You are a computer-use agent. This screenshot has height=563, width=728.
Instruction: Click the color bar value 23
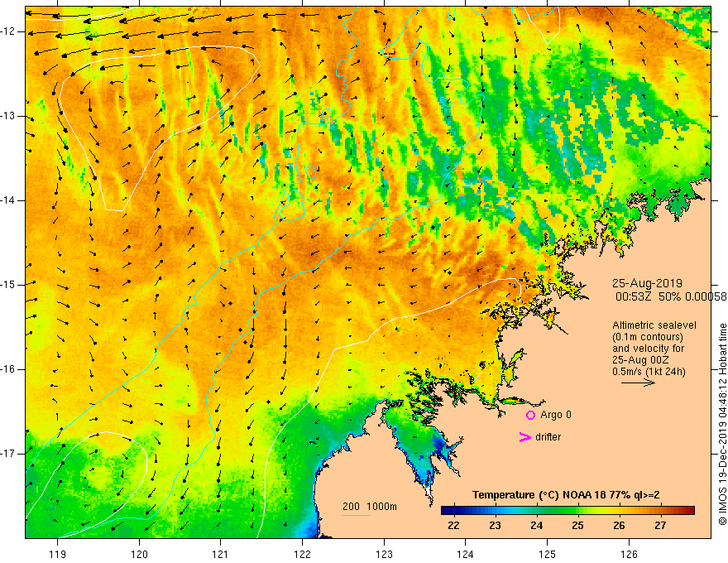tap(495, 526)
